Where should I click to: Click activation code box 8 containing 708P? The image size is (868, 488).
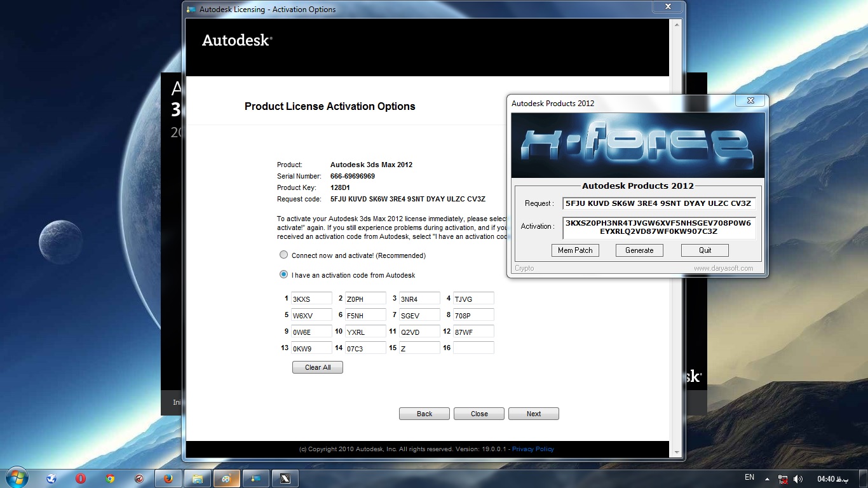pos(473,315)
